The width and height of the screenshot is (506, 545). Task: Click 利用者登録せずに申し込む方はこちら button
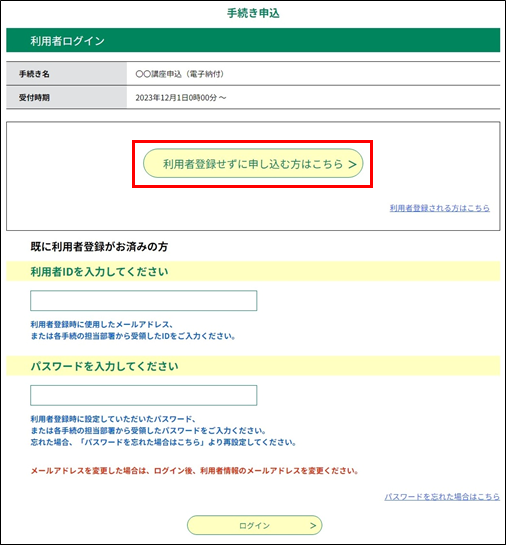tap(253, 163)
